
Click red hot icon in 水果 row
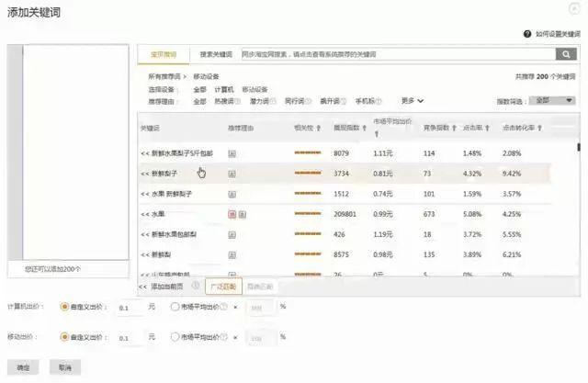[232, 214]
